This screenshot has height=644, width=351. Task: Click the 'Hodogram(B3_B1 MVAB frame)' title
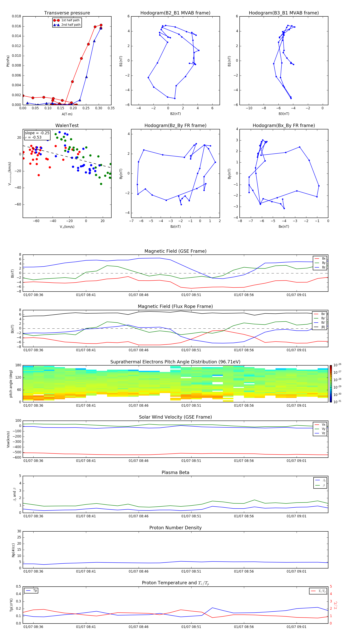[284, 13]
